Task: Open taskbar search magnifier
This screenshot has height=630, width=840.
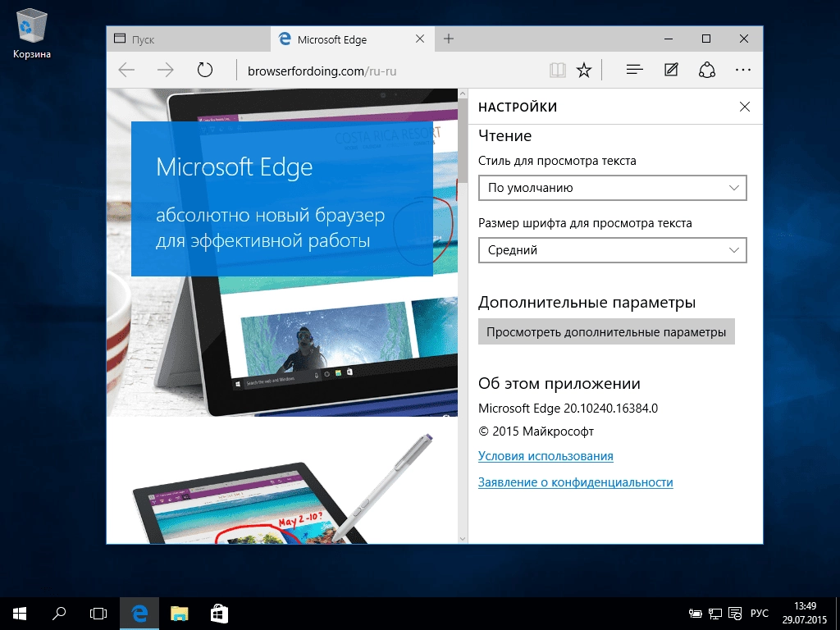Action: 59,614
